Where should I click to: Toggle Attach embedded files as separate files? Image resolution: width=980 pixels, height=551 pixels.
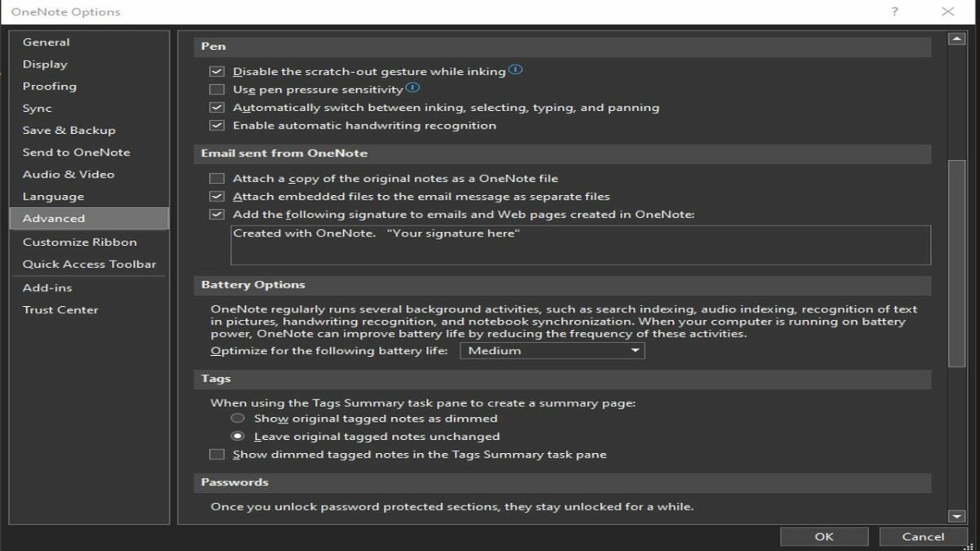[216, 197]
